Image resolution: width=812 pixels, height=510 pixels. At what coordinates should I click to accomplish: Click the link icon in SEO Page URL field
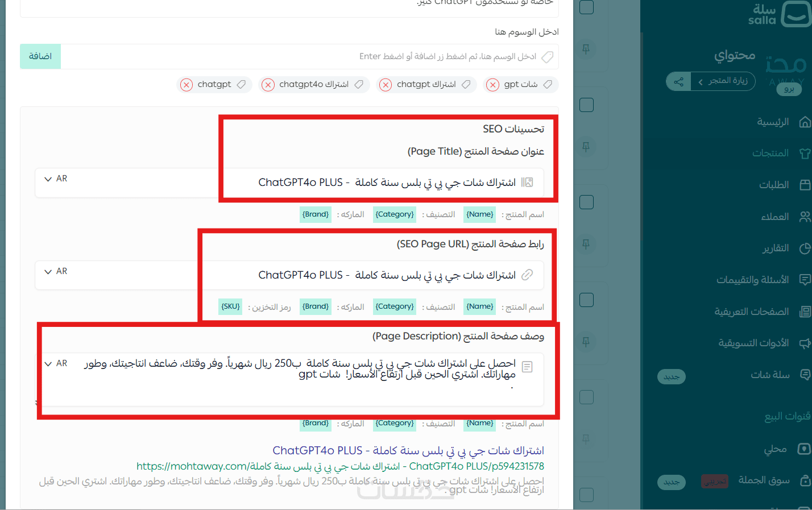tap(527, 275)
